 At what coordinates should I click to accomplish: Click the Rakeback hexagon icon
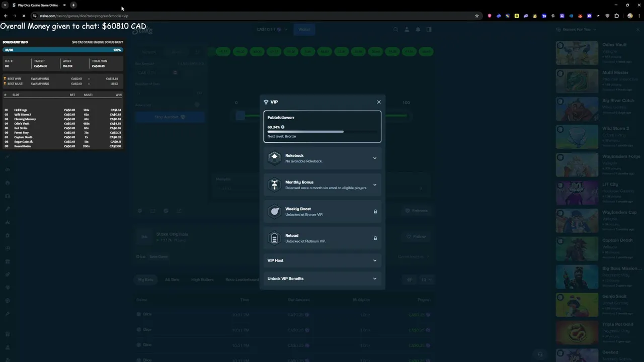tap(274, 158)
